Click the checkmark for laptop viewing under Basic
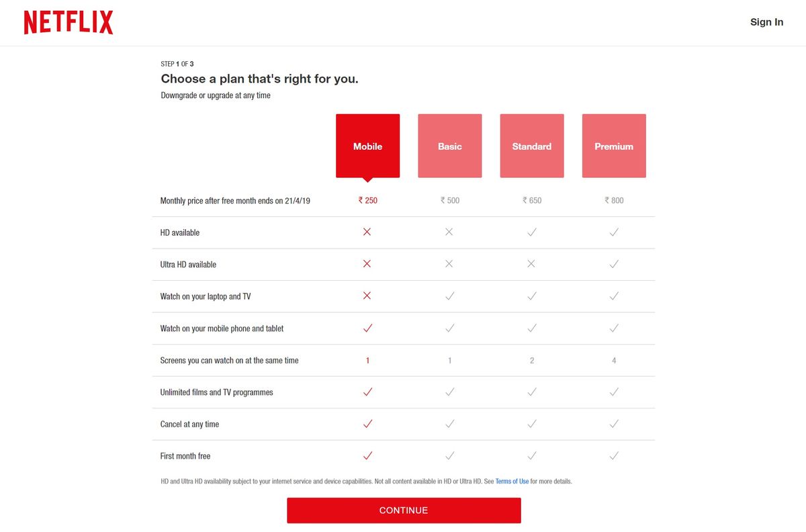806x532 pixels. point(449,296)
